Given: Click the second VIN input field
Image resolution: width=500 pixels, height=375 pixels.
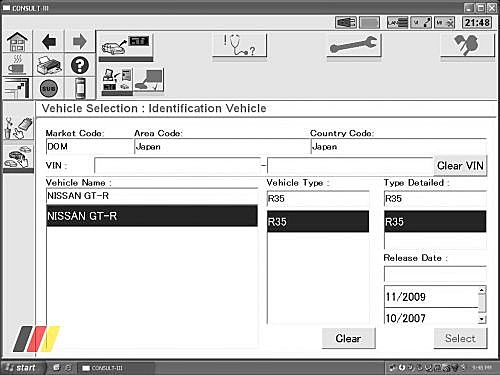Looking at the screenshot, I should (x=350, y=165).
